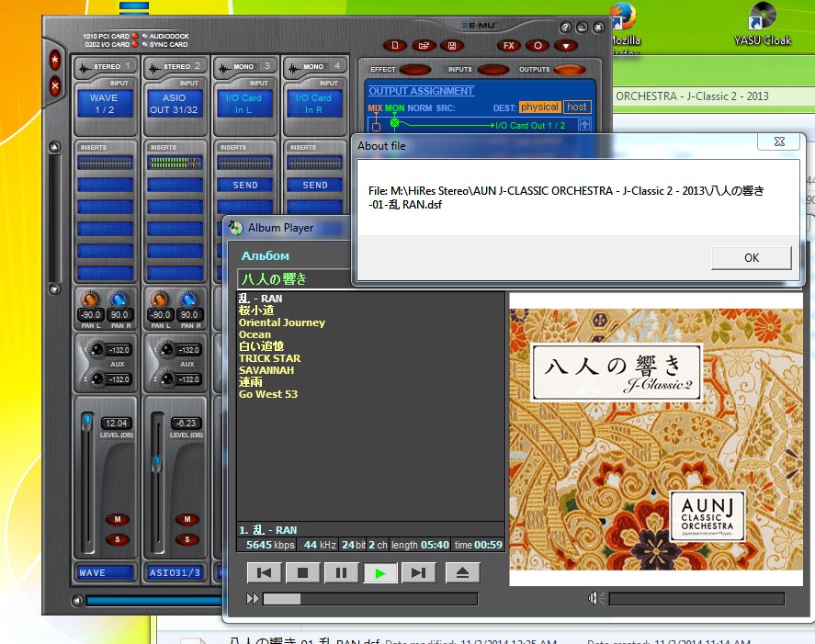
Task: Open the album title box in Album Player
Action: point(294,279)
